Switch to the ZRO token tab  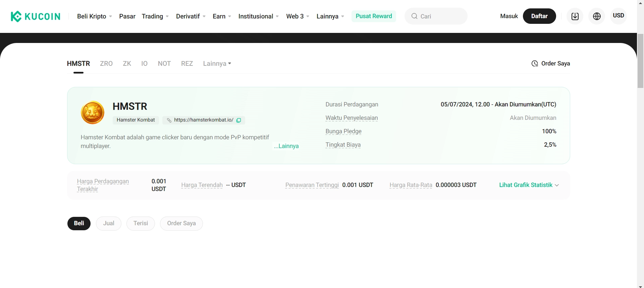pos(106,63)
